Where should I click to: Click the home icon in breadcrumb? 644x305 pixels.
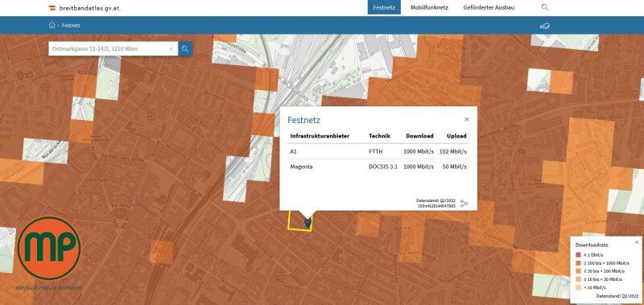52,25
